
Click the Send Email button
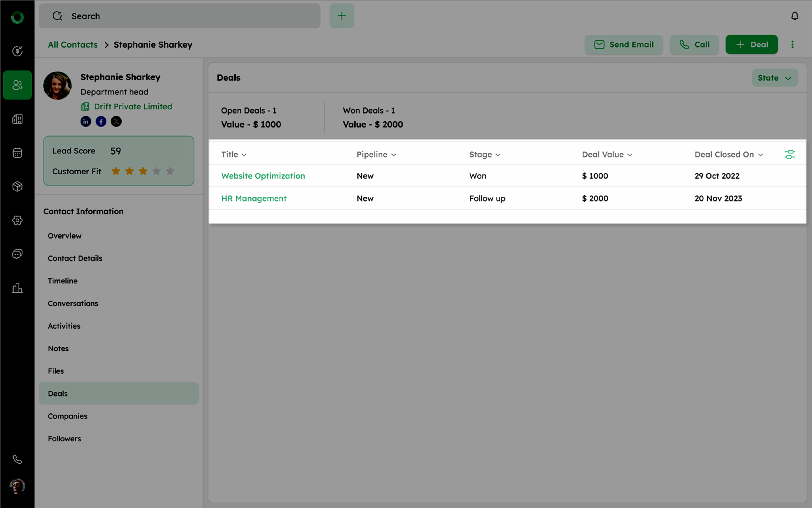pos(624,45)
